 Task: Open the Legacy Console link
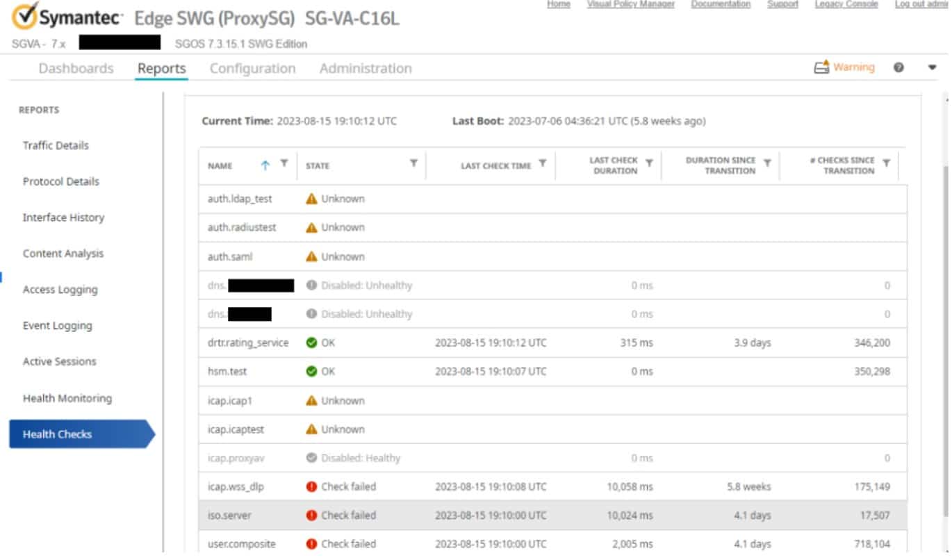point(846,4)
